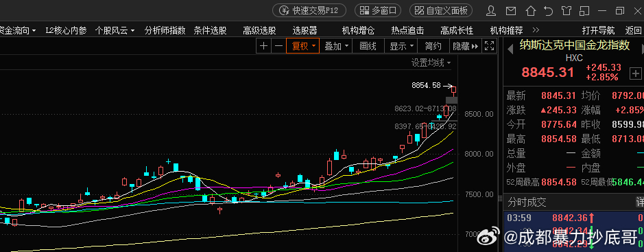This screenshot has height=252, width=644.
Task: Expand more menu items double chevron
Action: 536,30
